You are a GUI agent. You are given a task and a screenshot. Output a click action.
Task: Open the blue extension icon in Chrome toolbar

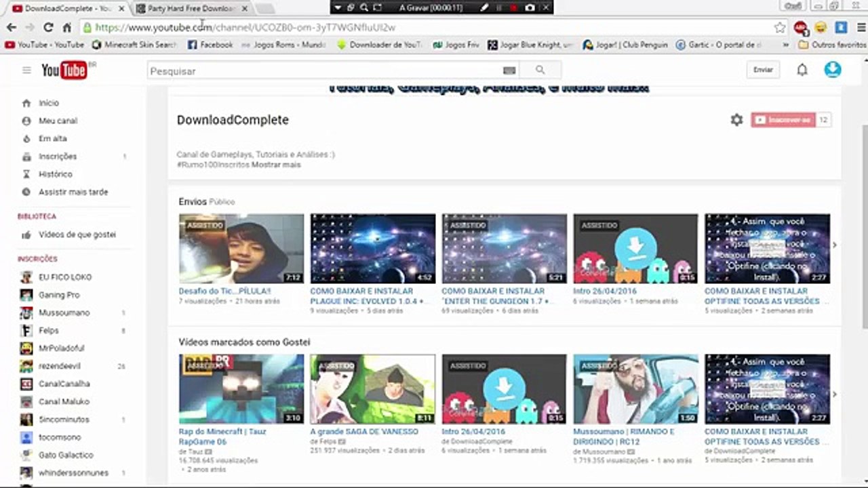tap(841, 28)
